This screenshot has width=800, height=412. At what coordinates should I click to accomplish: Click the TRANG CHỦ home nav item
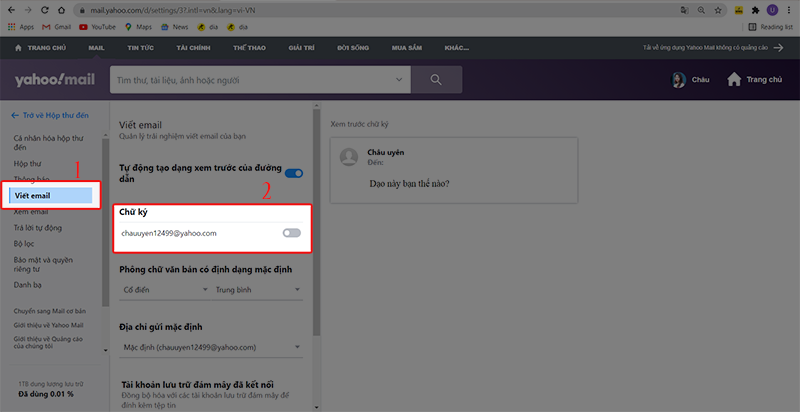tap(40, 48)
